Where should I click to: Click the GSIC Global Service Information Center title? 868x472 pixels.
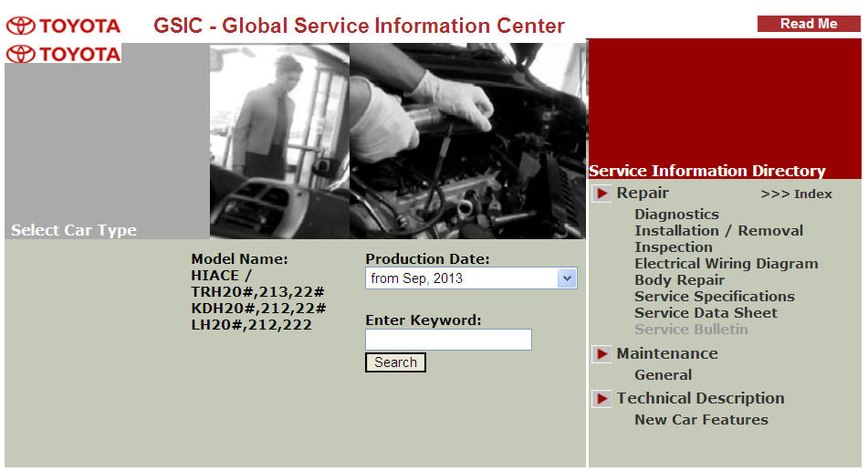[359, 26]
